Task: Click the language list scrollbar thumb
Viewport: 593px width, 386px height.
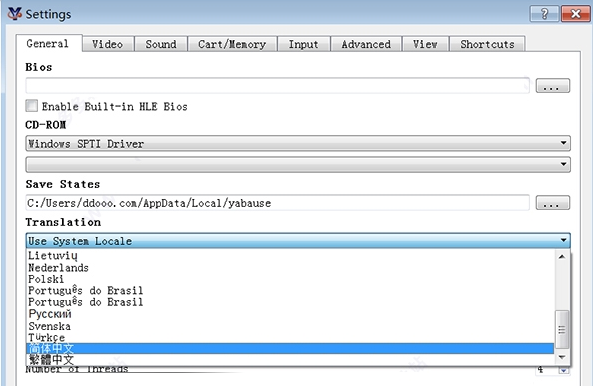Action: click(x=562, y=329)
